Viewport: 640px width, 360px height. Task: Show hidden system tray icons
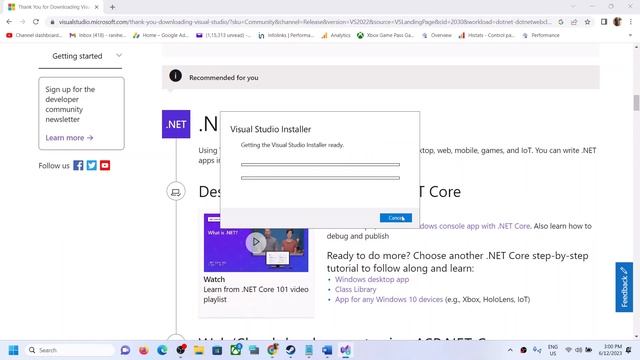tap(510, 350)
